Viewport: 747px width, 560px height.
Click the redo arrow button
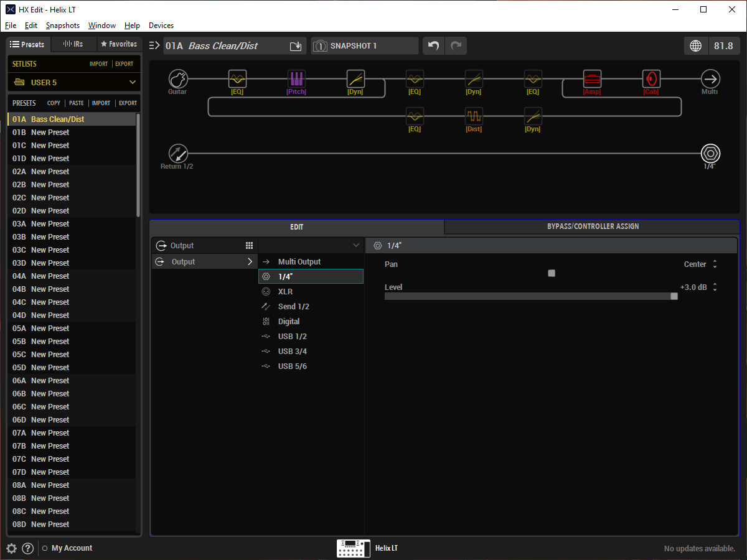pyautogui.click(x=456, y=46)
